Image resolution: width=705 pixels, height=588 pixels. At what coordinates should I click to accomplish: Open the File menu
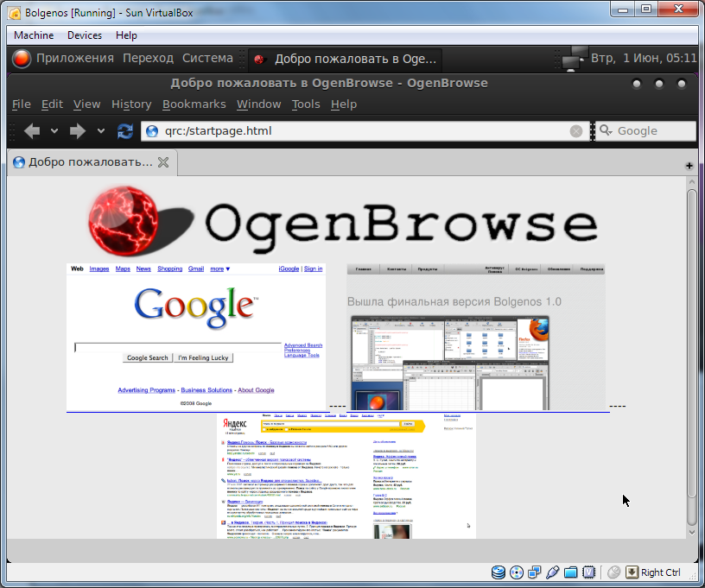coord(21,104)
